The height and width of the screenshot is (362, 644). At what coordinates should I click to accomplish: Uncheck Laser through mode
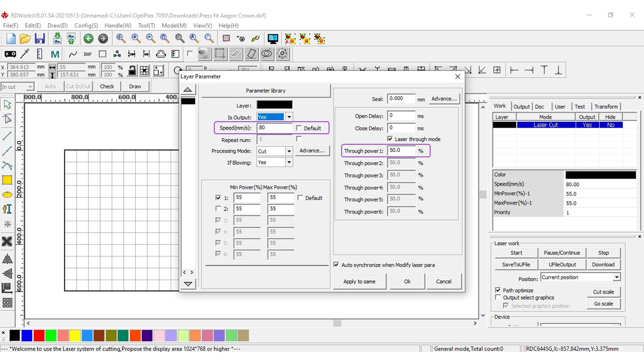(x=390, y=139)
